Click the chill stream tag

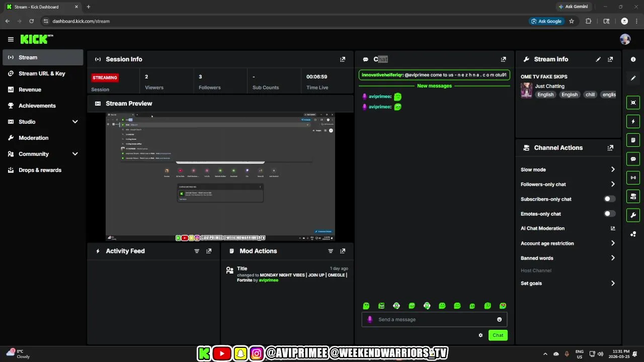(590, 95)
